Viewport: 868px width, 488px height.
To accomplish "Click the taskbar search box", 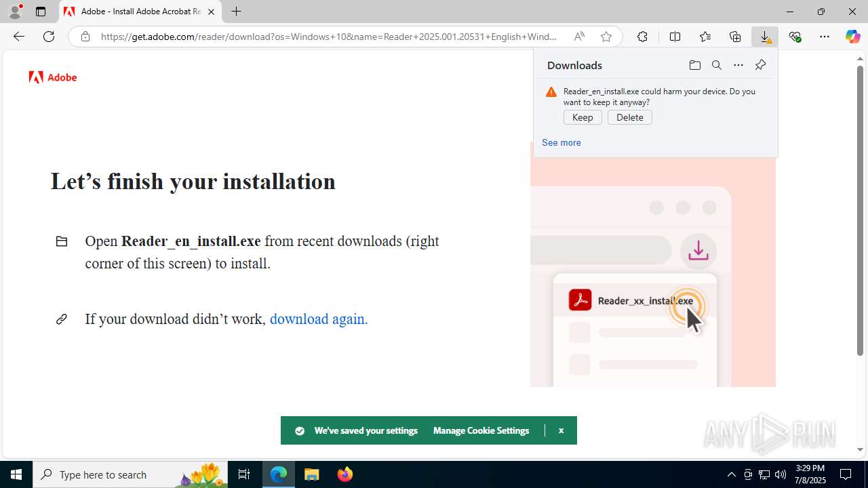I will [x=130, y=474].
